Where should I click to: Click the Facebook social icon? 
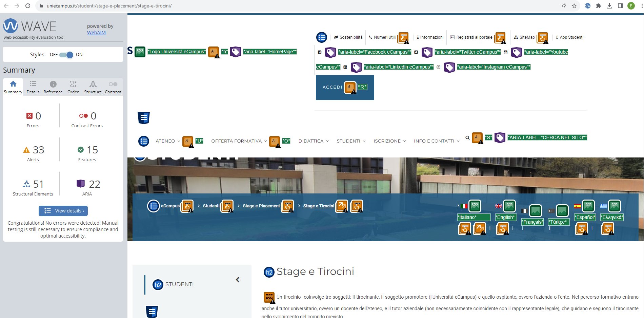(320, 52)
